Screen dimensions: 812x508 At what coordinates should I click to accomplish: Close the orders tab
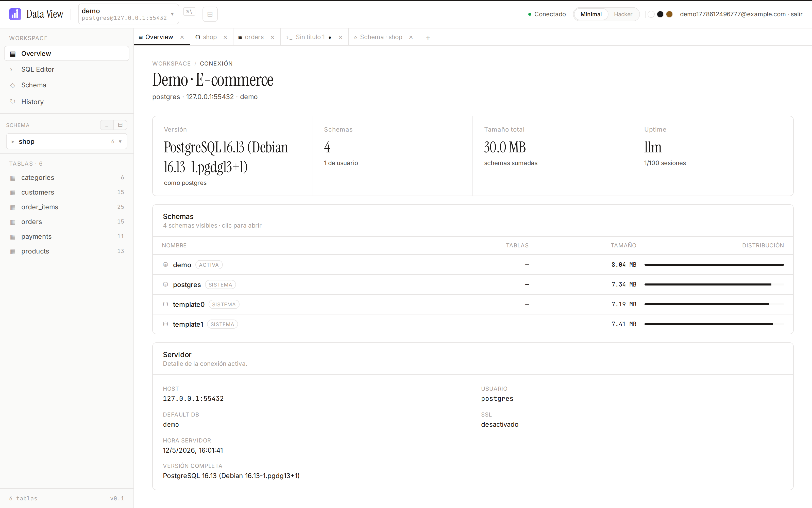273,37
